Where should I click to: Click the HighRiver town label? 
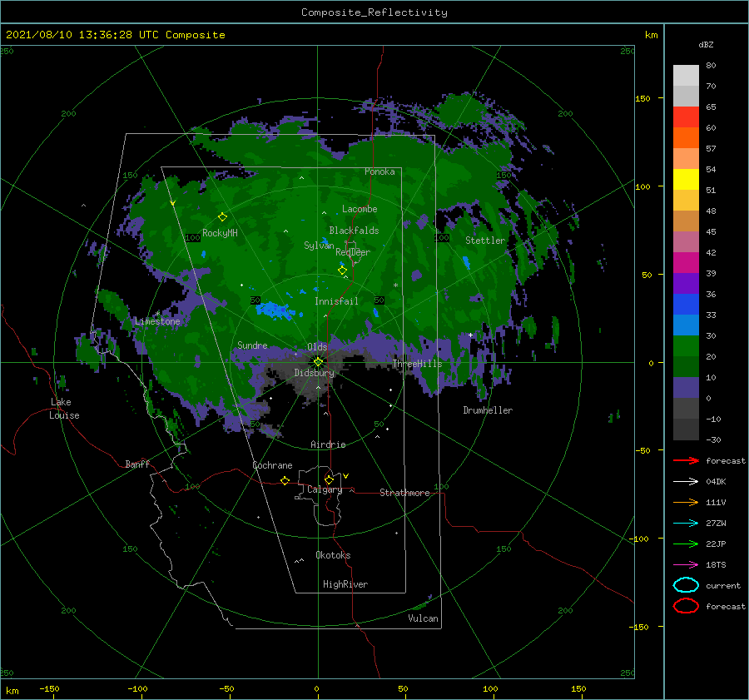tap(345, 584)
